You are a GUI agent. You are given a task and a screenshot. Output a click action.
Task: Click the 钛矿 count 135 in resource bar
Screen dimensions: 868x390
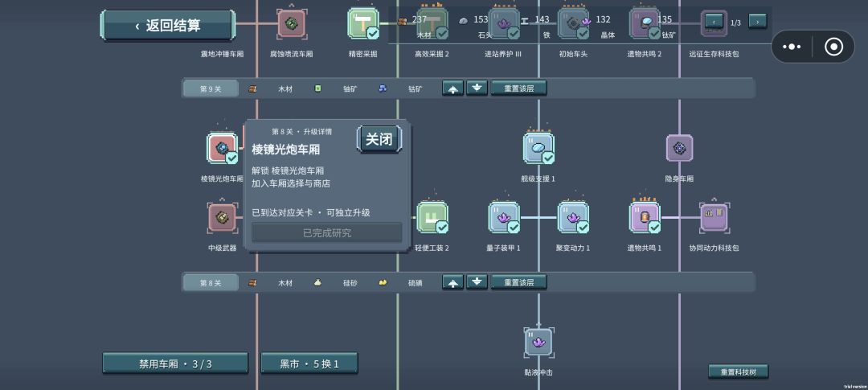coord(665,19)
